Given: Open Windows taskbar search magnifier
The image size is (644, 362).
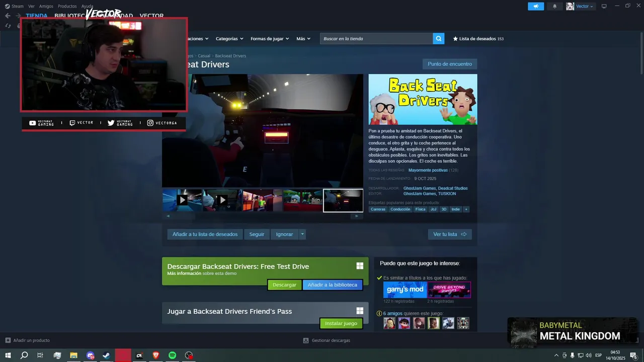Looking at the screenshot, I should 24,355.
